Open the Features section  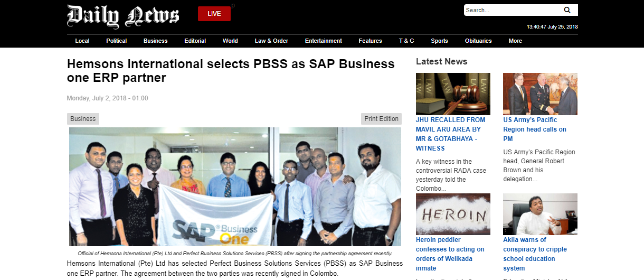pyautogui.click(x=370, y=41)
